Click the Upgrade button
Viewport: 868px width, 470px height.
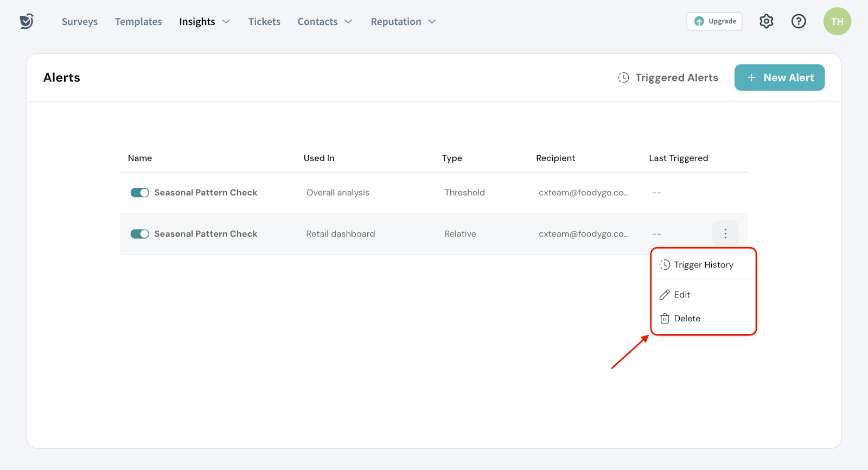tap(714, 21)
